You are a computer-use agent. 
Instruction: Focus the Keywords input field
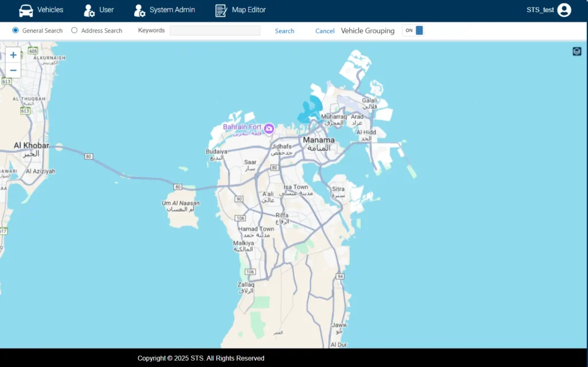tap(215, 30)
